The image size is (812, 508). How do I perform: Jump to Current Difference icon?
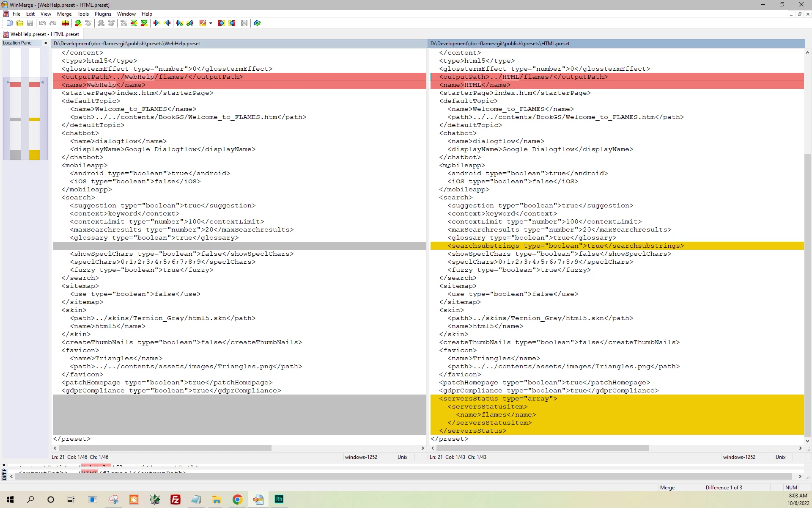pos(134,23)
